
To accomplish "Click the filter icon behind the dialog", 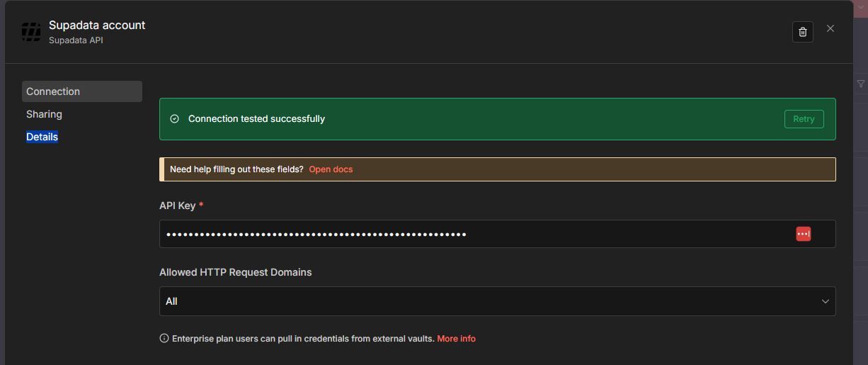I will click(x=861, y=84).
